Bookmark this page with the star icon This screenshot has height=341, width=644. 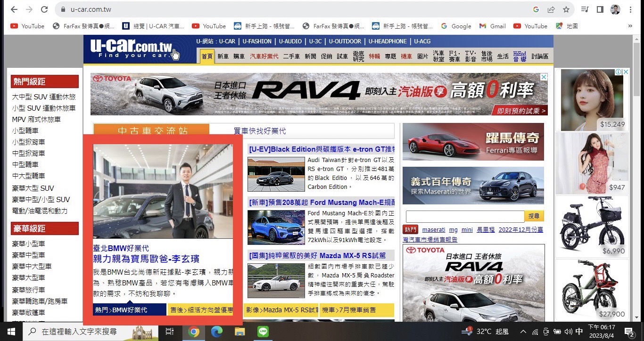click(x=566, y=9)
